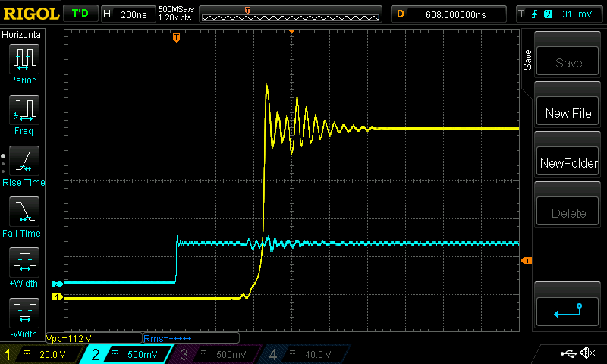
Task: Select the Period measurement icon
Action: click(24, 64)
